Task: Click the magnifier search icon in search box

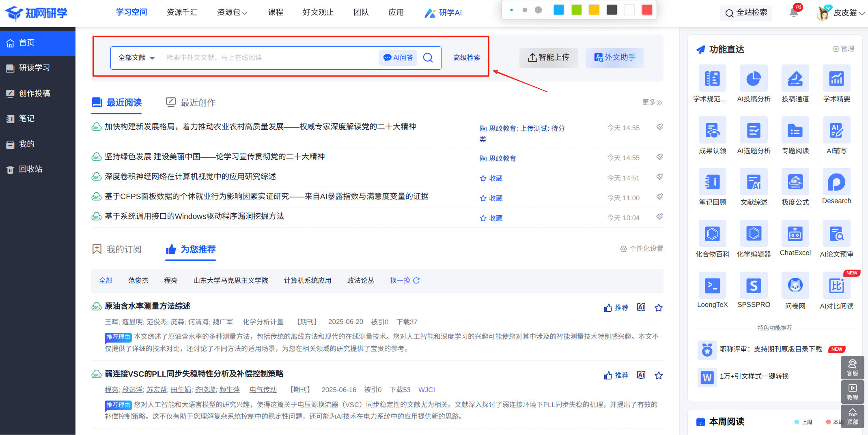Action: [x=428, y=58]
